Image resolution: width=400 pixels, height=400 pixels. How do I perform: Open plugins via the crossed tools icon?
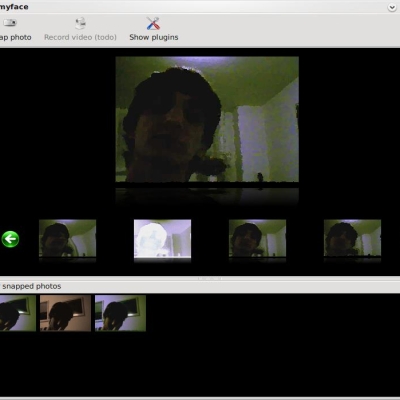153,23
